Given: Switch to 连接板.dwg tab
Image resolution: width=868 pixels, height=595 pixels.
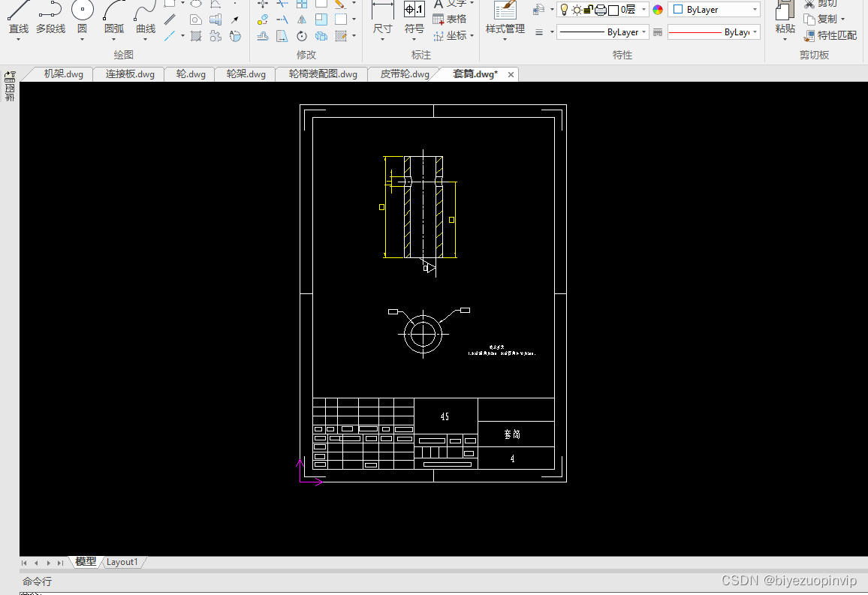Looking at the screenshot, I should pyautogui.click(x=130, y=74).
